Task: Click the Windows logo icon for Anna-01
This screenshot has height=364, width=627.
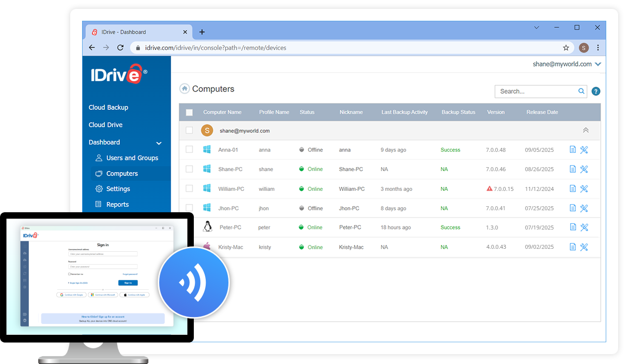Action: point(207,149)
